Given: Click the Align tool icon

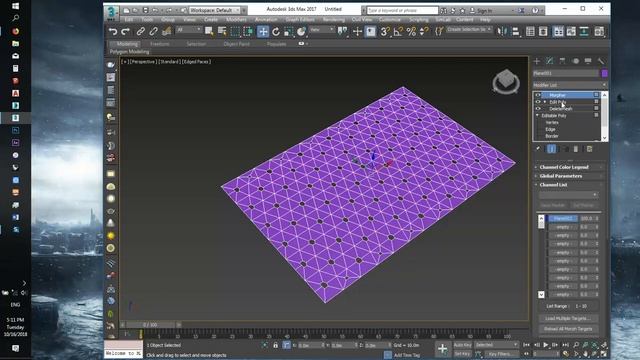Looking at the screenshot, I should coord(516,31).
